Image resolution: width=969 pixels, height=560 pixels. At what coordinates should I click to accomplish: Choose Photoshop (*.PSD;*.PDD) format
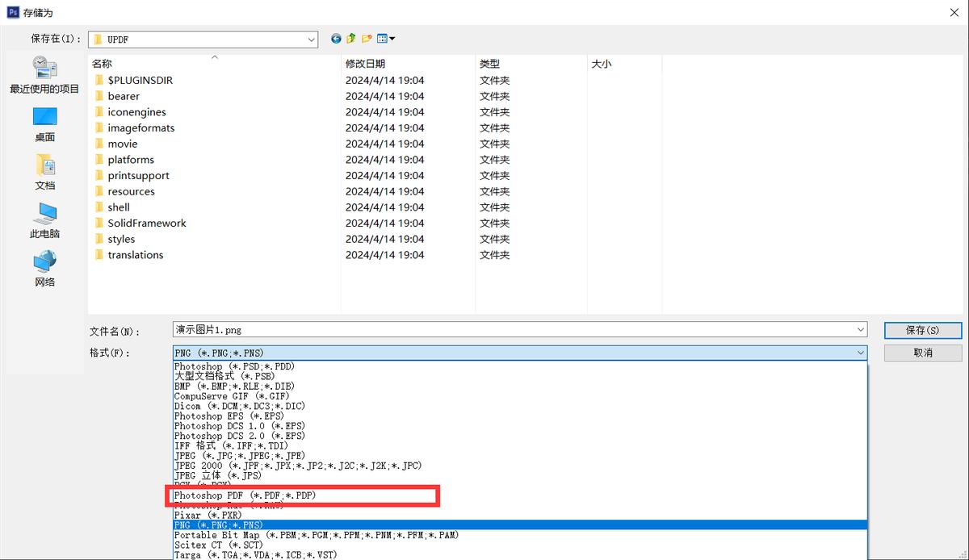520,366
